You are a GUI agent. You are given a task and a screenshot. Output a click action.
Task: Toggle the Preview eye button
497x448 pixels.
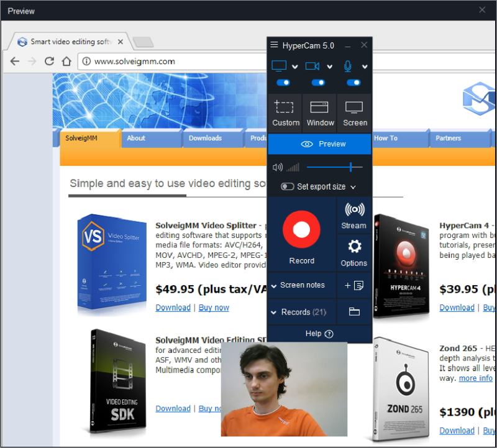point(319,144)
